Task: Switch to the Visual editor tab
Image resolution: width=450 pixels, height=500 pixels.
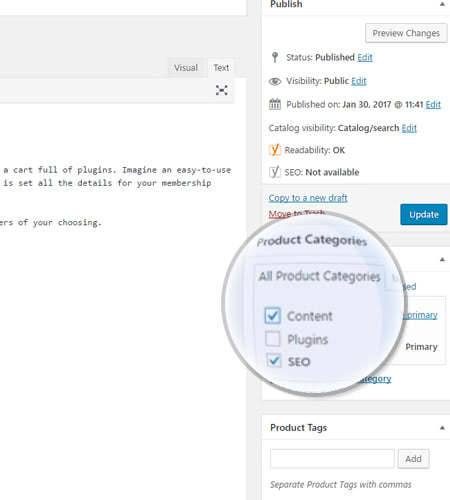Action: [186, 68]
